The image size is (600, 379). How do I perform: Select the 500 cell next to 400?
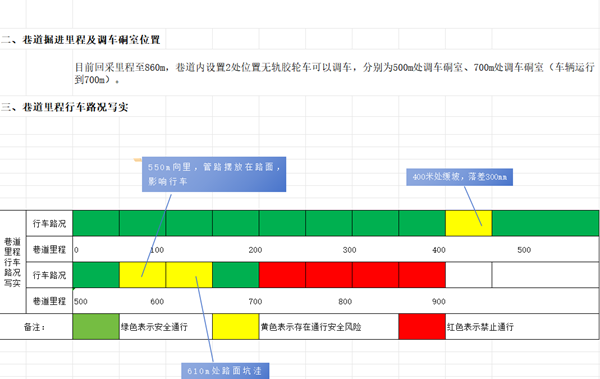pos(524,250)
